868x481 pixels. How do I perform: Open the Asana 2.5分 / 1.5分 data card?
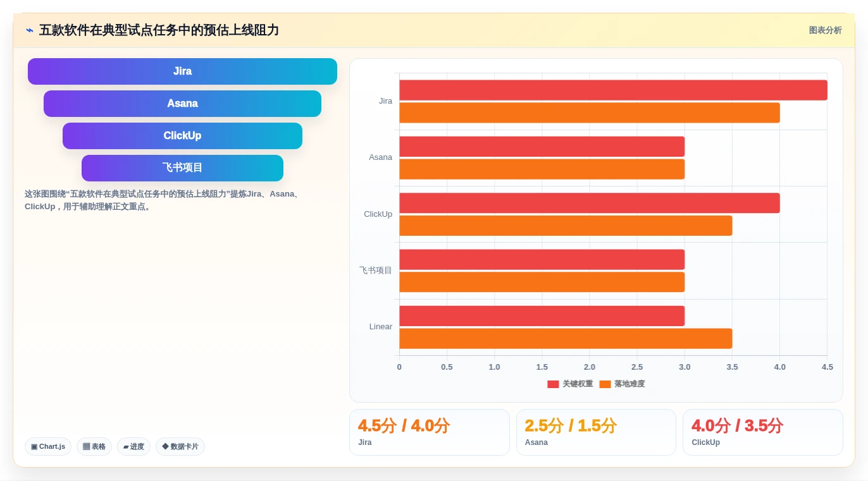(596, 432)
